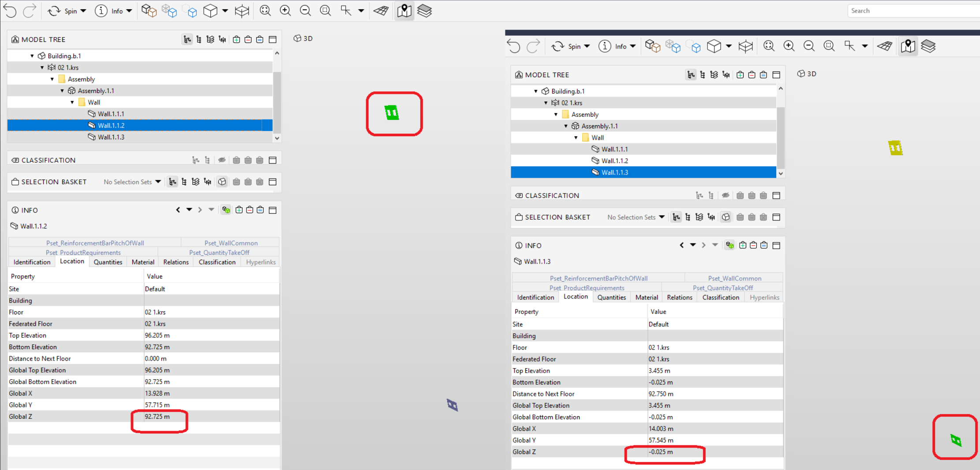Image resolution: width=980 pixels, height=470 pixels.
Task: Select the Zoom out tool
Action: [x=305, y=10]
